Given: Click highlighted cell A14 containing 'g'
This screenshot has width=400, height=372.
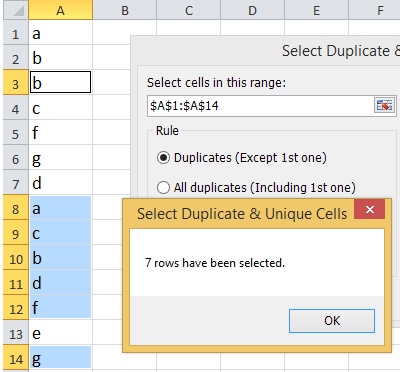Looking at the screenshot, I should click(x=60, y=357).
